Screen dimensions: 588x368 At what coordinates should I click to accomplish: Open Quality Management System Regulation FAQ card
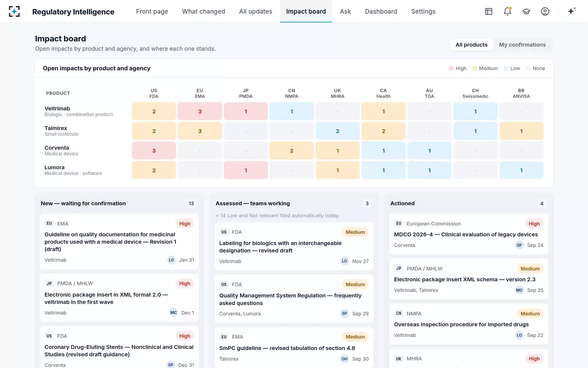pyautogui.click(x=294, y=298)
